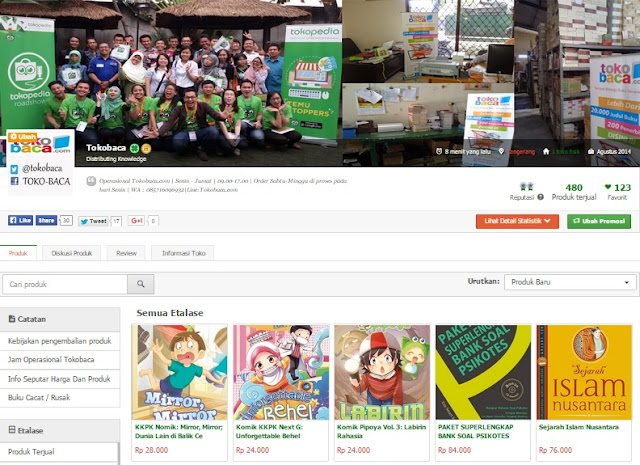640x465 pixels.
Task: Click the Tangerang location link
Action: pyautogui.click(x=521, y=151)
